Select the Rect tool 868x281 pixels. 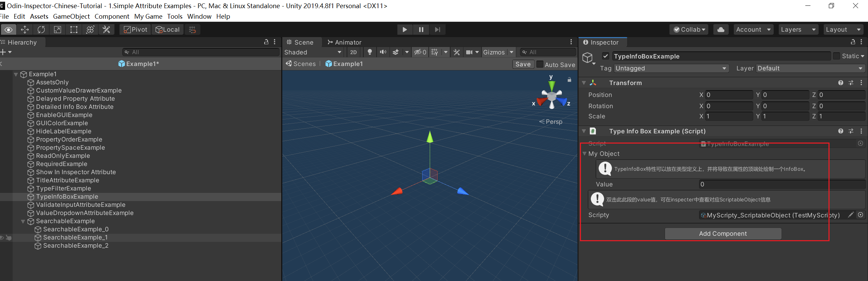point(74,30)
